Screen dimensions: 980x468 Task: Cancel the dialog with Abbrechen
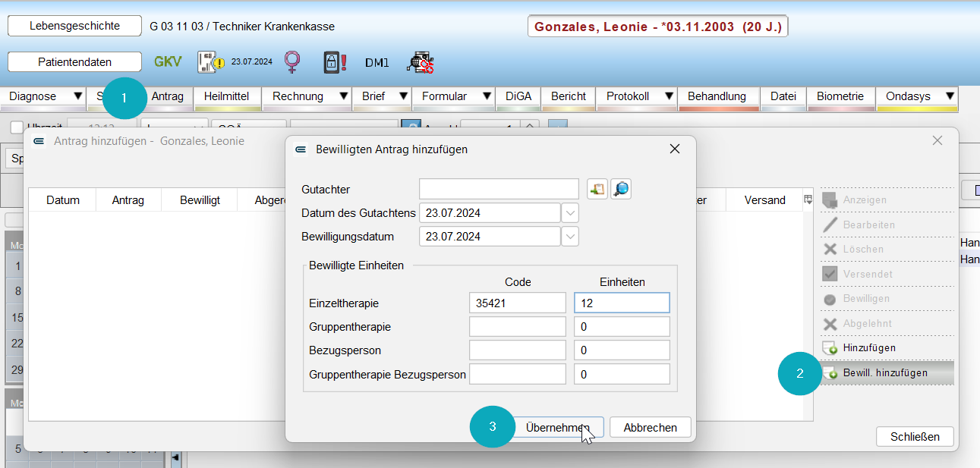pos(650,428)
